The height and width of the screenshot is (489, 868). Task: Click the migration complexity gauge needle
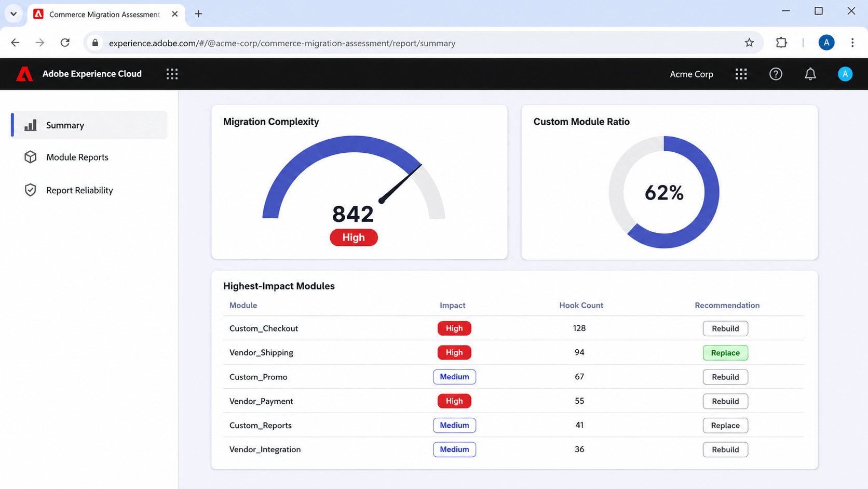pos(400,183)
